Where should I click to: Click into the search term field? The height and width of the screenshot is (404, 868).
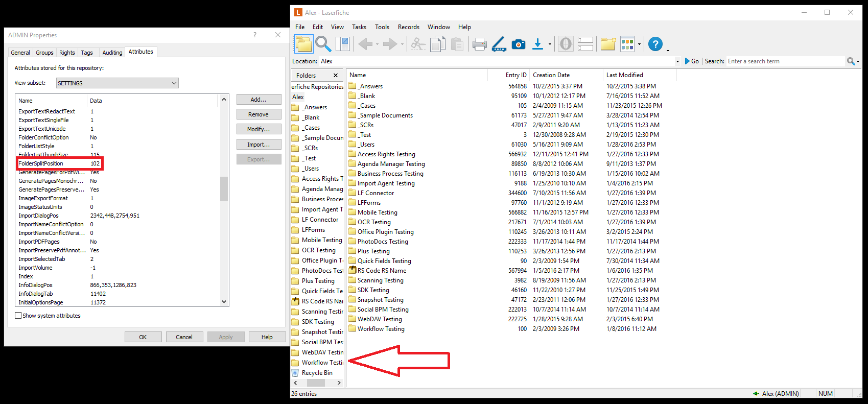coord(786,61)
